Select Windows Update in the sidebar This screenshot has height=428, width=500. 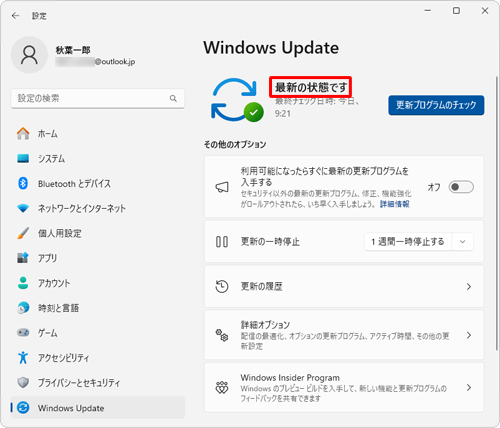pyautogui.click(x=98, y=407)
